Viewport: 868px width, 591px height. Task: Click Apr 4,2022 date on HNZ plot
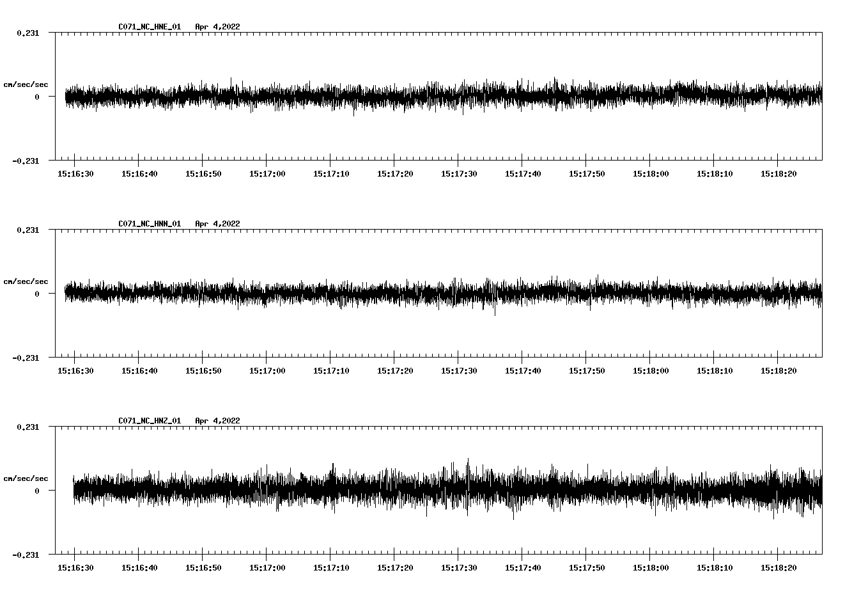[218, 421]
